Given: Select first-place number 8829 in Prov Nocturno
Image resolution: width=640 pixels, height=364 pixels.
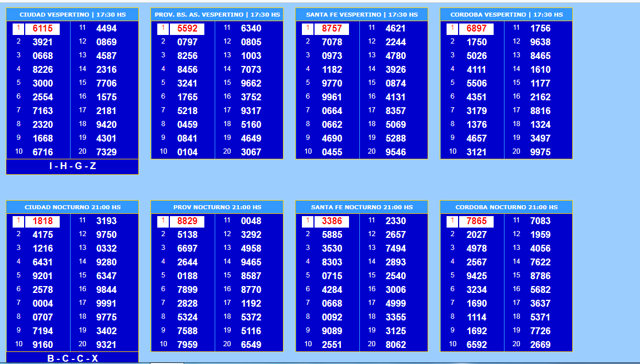Looking at the screenshot, I should 187,221.
